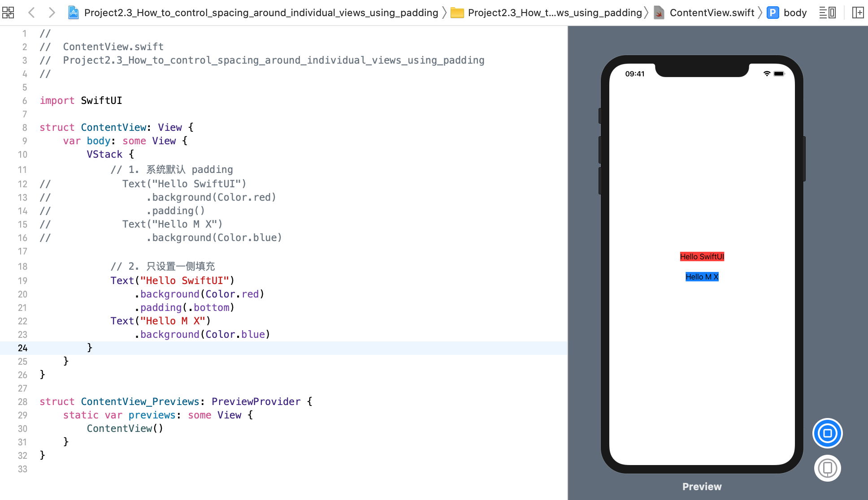Click SwiftUI on the import line
Image resolution: width=868 pixels, height=500 pixels.
pos(101,101)
